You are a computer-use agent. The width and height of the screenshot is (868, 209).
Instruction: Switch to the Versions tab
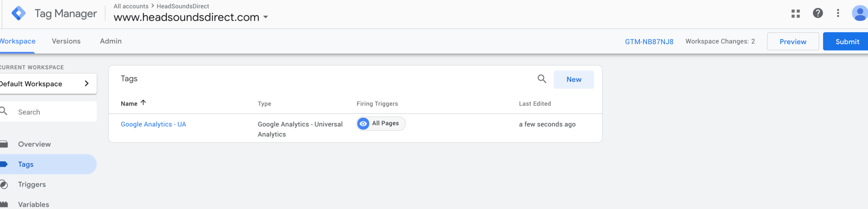pyautogui.click(x=66, y=41)
